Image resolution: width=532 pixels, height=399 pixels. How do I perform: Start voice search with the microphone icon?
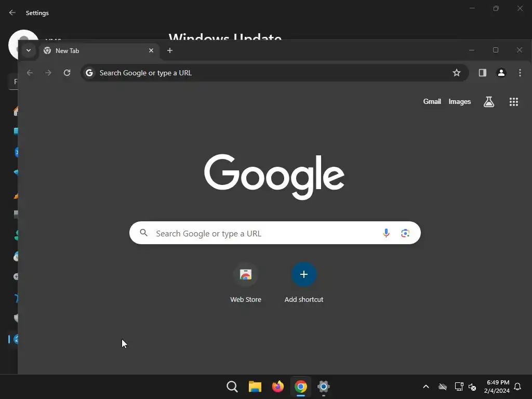(x=386, y=233)
